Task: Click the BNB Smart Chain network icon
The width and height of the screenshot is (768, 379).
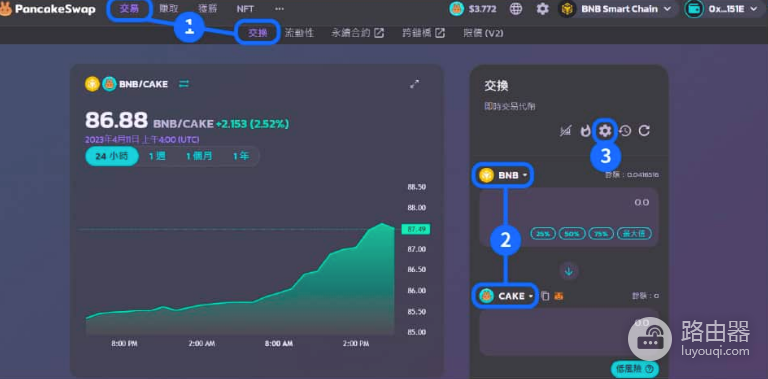Action: point(567,9)
